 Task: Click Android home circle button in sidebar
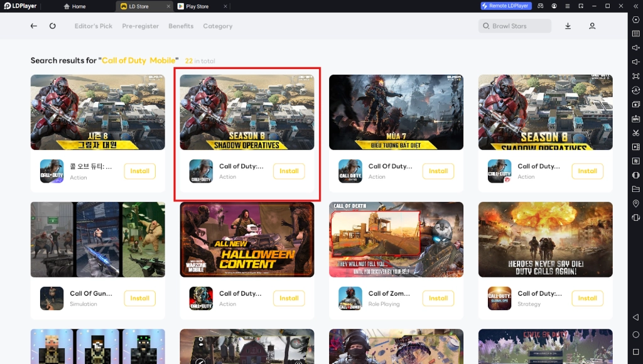[x=635, y=335]
